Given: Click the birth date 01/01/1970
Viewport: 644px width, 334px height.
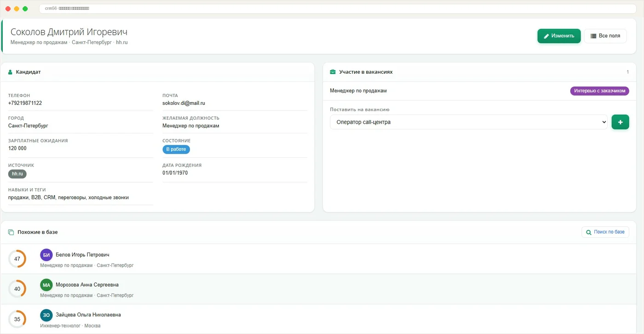Looking at the screenshot, I should click(x=175, y=173).
